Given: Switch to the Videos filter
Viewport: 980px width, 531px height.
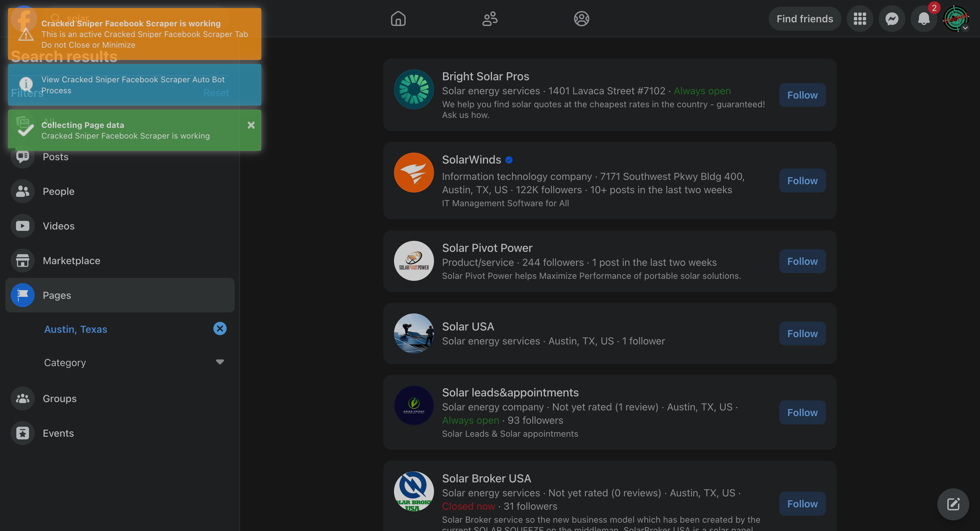Looking at the screenshot, I should pos(59,226).
